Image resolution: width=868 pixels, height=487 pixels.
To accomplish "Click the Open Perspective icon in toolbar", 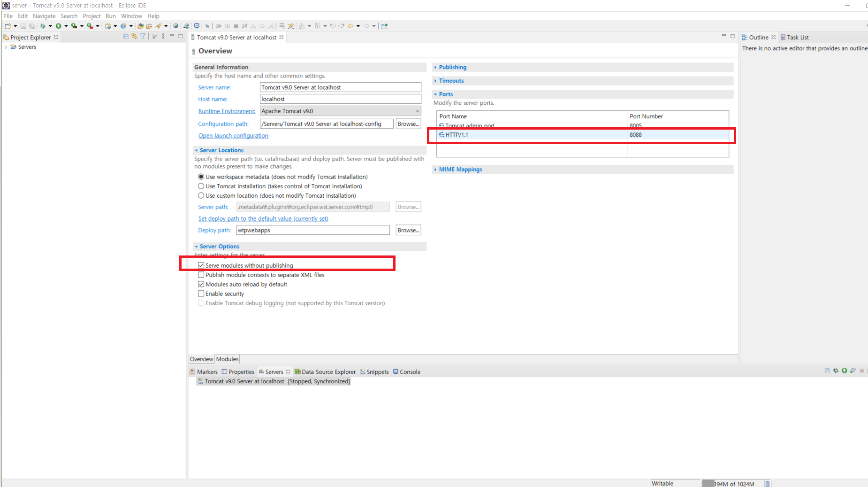I will pyautogui.click(x=385, y=26).
